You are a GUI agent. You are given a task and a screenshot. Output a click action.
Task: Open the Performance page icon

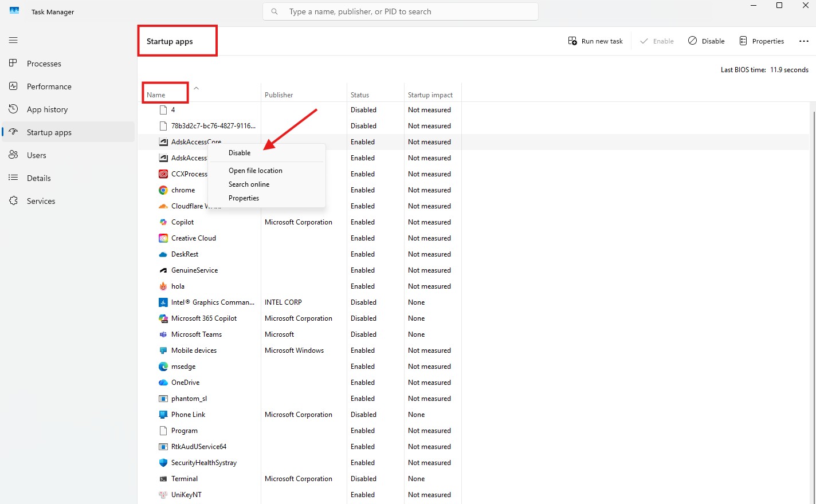click(x=13, y=86)
